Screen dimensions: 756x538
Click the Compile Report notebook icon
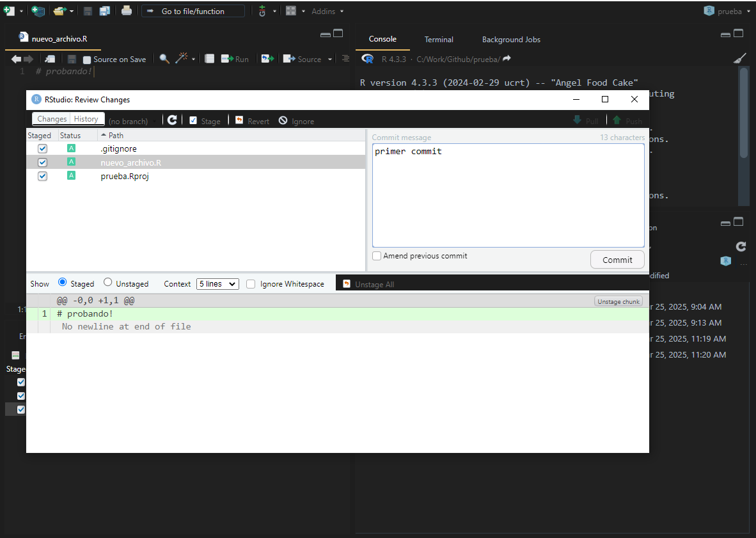(209, 59)
